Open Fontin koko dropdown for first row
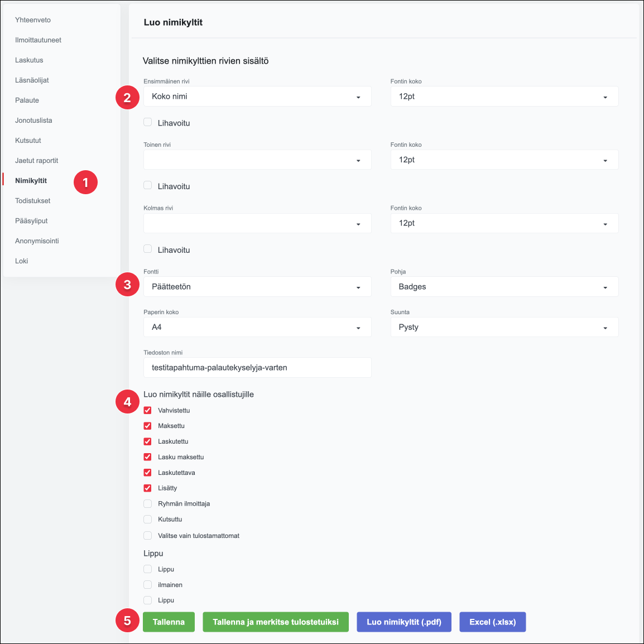644x644 pixels. pos(504,97)
